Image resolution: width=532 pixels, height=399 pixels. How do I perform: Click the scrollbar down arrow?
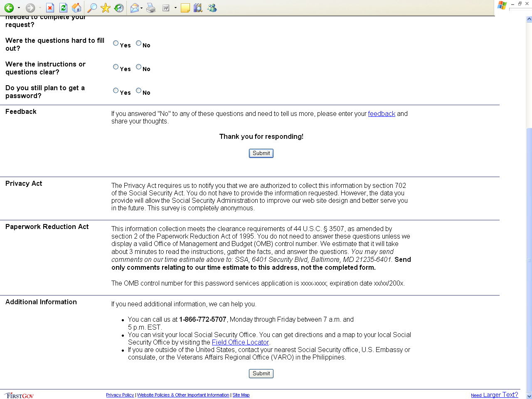(x=529, y=396)
